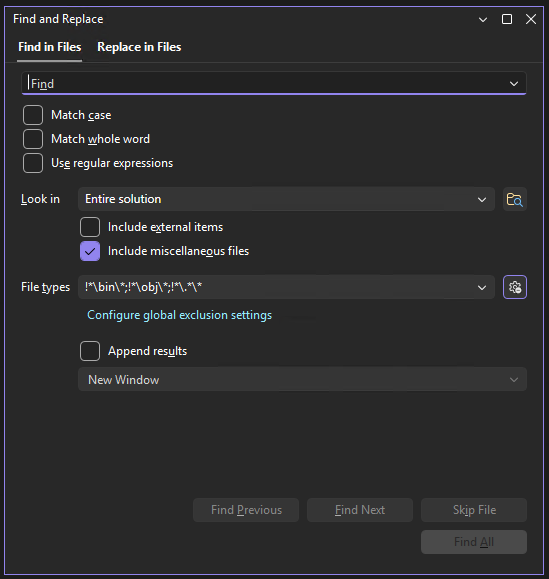Maximize the Find and Replace window
This screenshot has width=549, height=579.
point(507,19)
